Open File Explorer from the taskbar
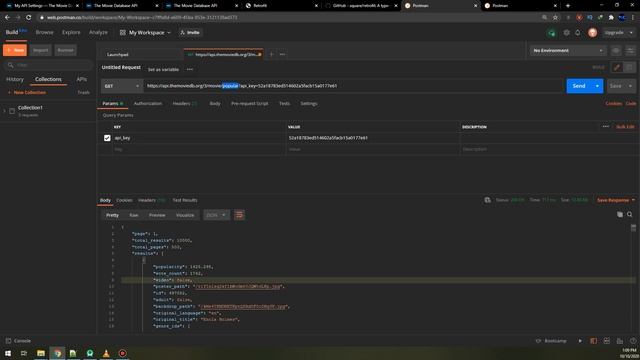 [x=41, y=353]
